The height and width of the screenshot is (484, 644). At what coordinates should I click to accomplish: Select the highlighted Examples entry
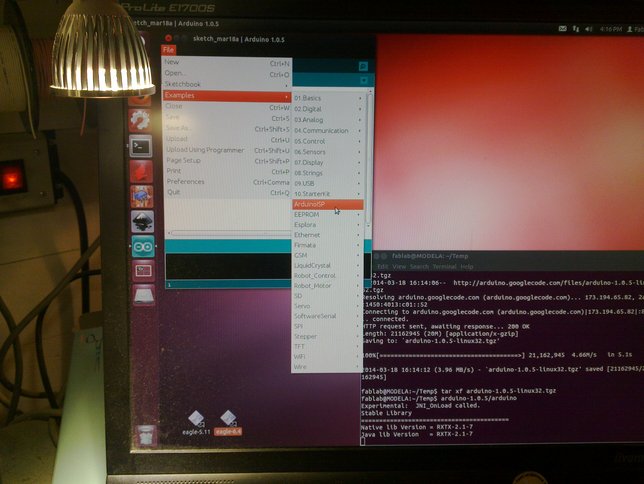coord(227,96)
